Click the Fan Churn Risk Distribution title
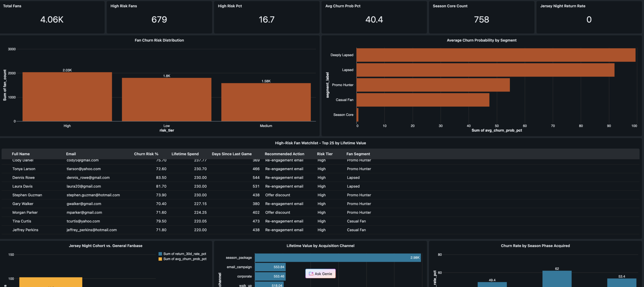The width and height of the screenshot is (644, 287). 159,40
